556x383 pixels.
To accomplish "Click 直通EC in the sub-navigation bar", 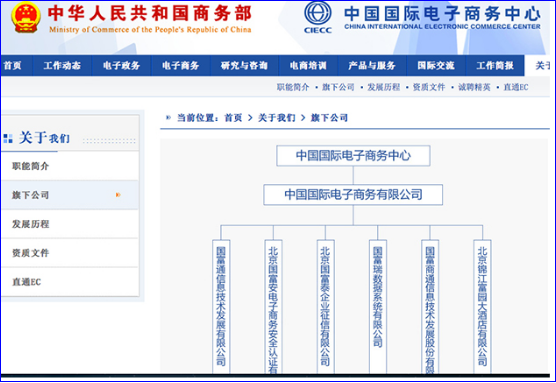I will pyautogui.click(x=516, y=87).
